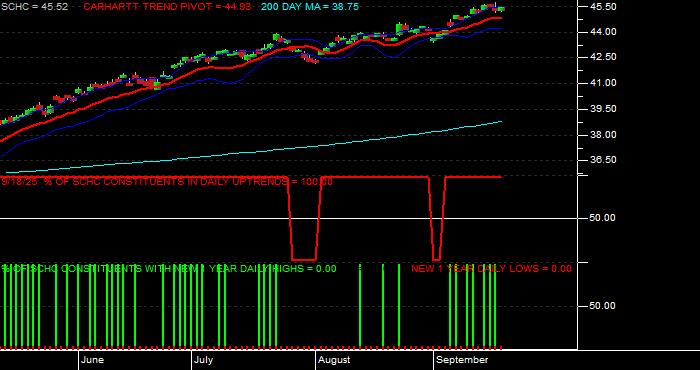
Task: Click the white 50.00 reference line
Action: [288, 218]
